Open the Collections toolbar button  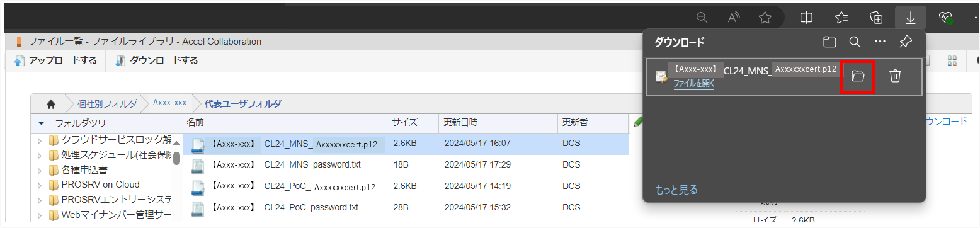pyautogui.click(x=875, y=18)
